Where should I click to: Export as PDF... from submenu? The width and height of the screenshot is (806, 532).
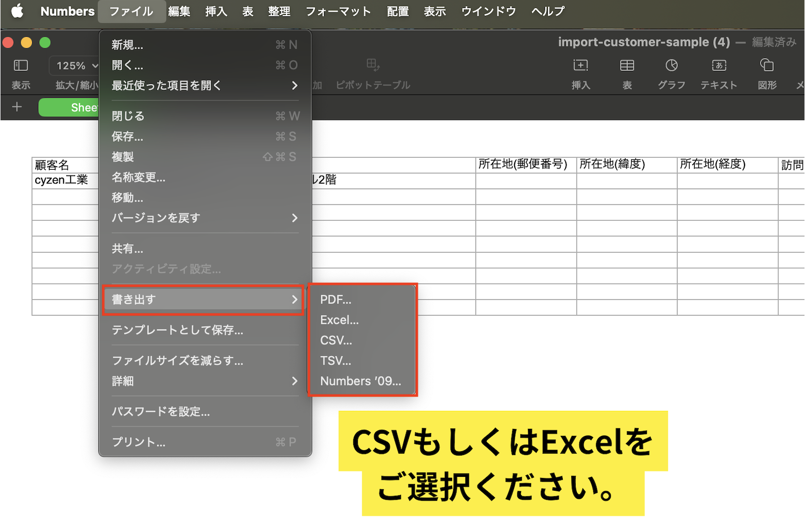[362, 300]
